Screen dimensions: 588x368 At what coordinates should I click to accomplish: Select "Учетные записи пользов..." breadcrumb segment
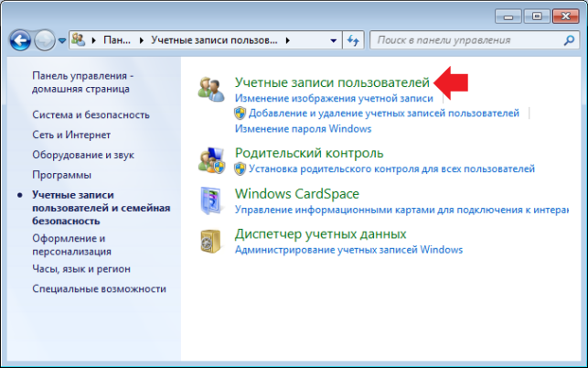pyautogui.click(x=214, y=40)
